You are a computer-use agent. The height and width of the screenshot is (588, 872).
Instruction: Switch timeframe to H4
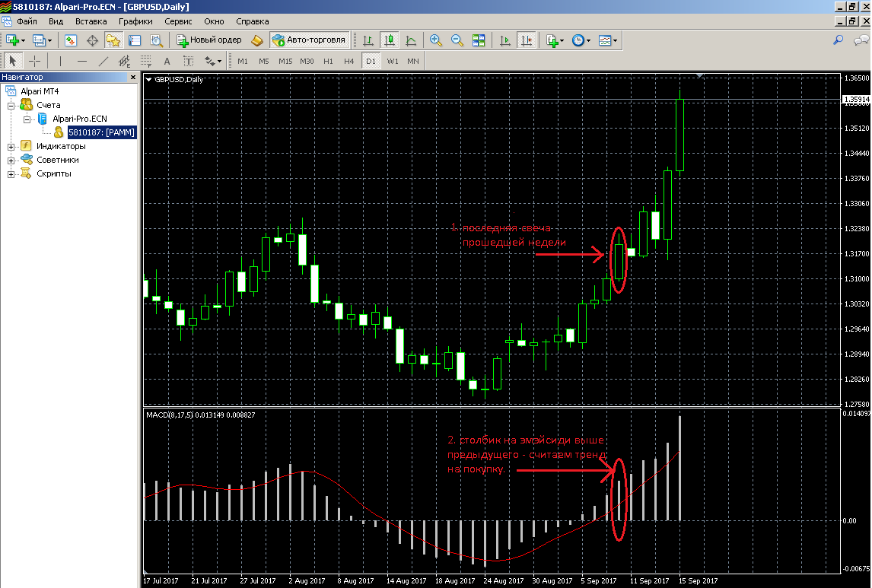(348, 61)
